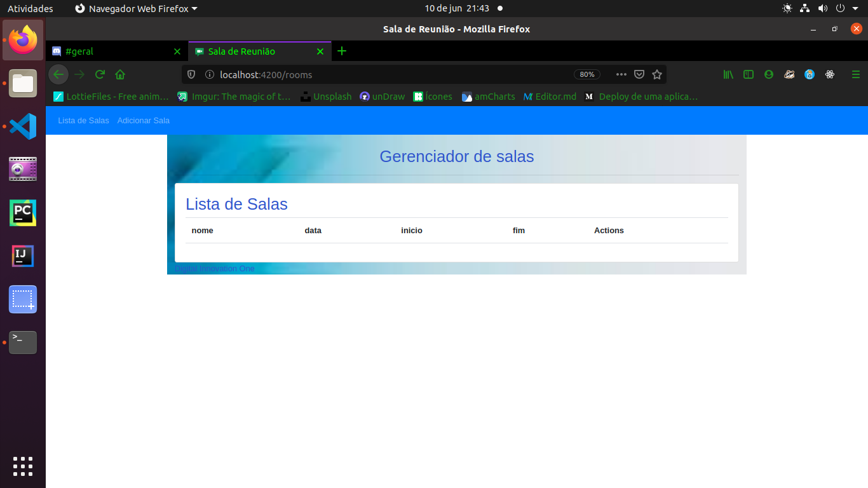Image resolution: width=868 pixels, height=488 pixels.
Task: Expand the system menu arrow
Action: click(855, 8)
